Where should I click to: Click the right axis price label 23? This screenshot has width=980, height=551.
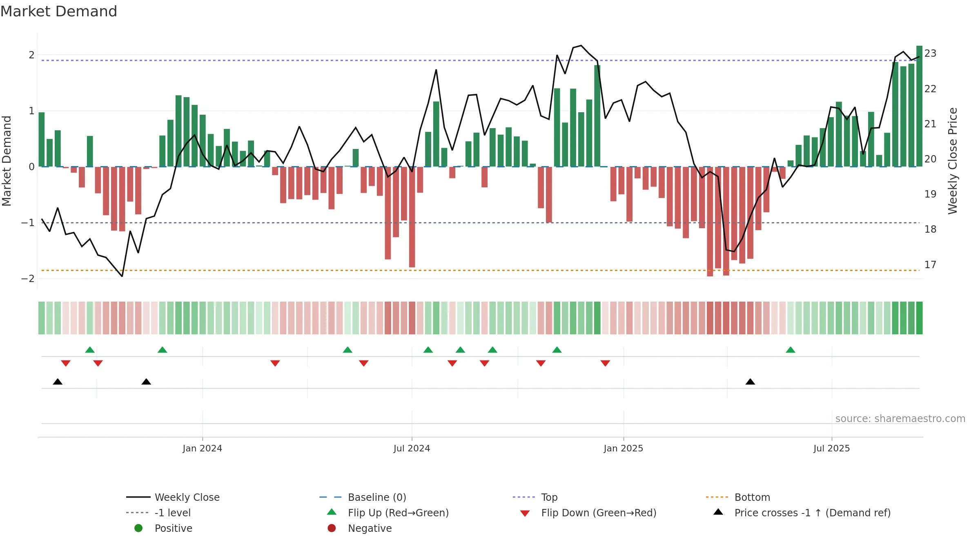[x=931, y=53]
